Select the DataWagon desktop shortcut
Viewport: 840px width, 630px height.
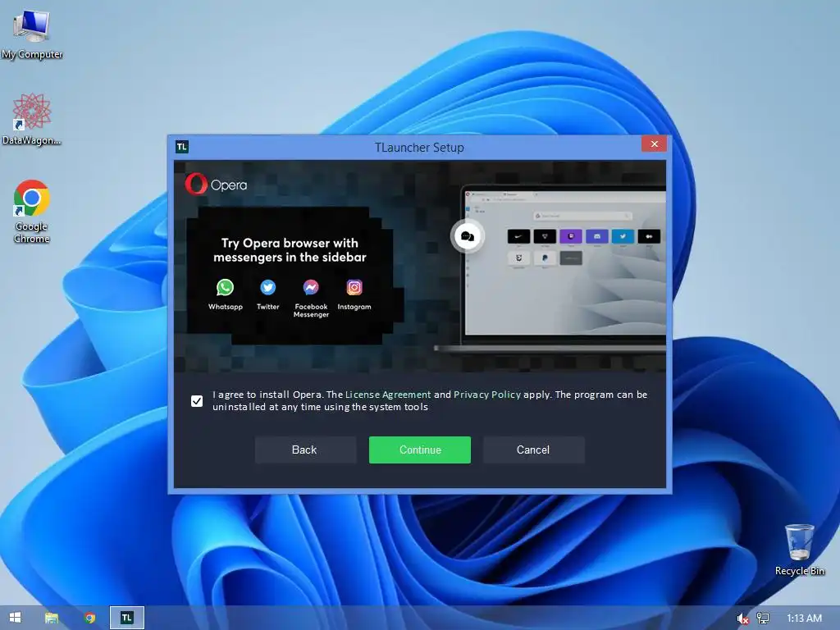(x=32, y=120)
